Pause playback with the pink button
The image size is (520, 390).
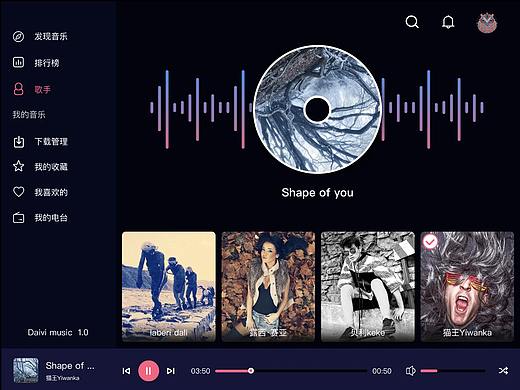[148, 371]
